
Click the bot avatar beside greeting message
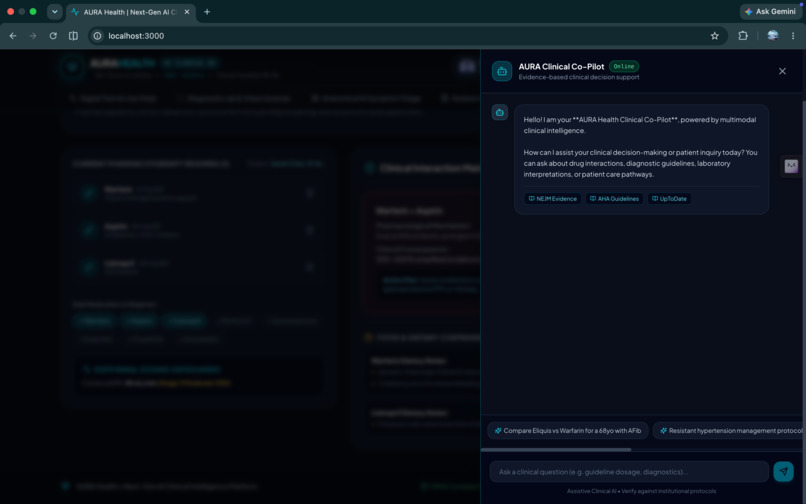point(500,113)
